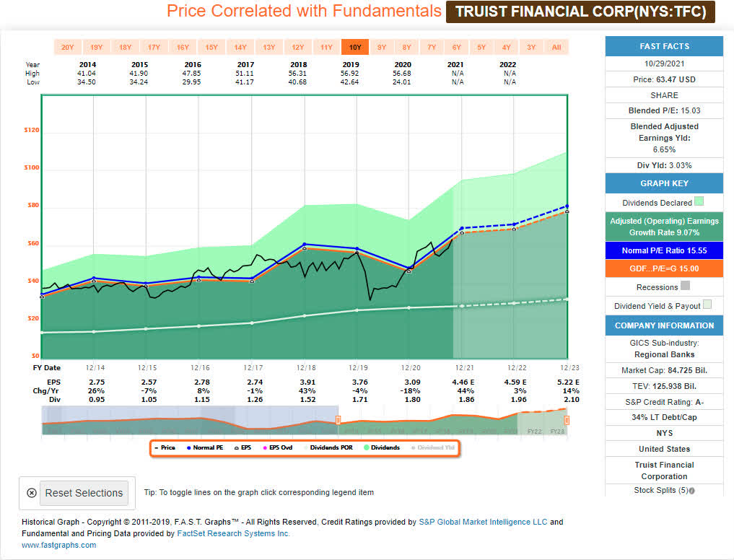Click the TRUIST FINANCIAL CORP(NYS:TFC) title badge
The width and height of the screenshot is (734, 560).
[580, 12]
